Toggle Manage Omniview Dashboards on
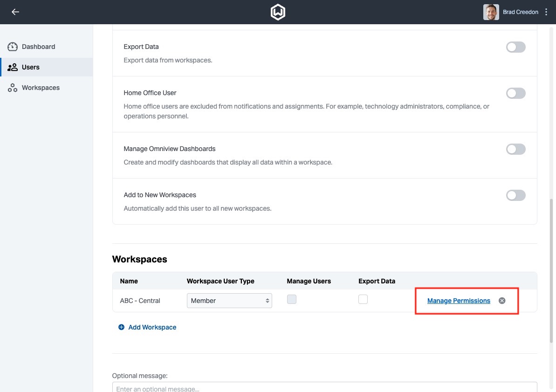 pos(515,149)
